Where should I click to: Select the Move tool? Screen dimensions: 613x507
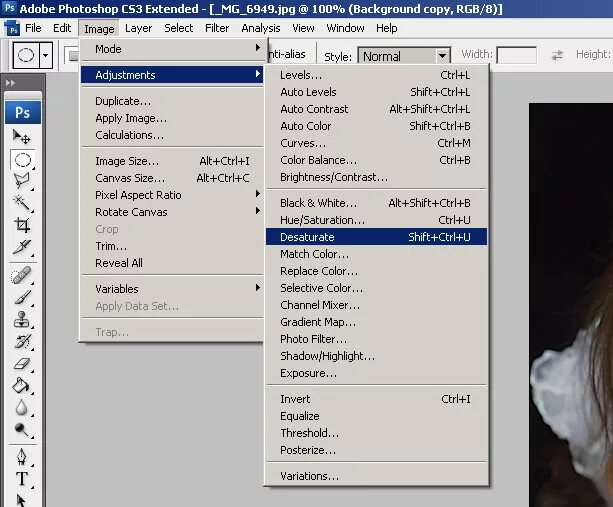(22, 137)
